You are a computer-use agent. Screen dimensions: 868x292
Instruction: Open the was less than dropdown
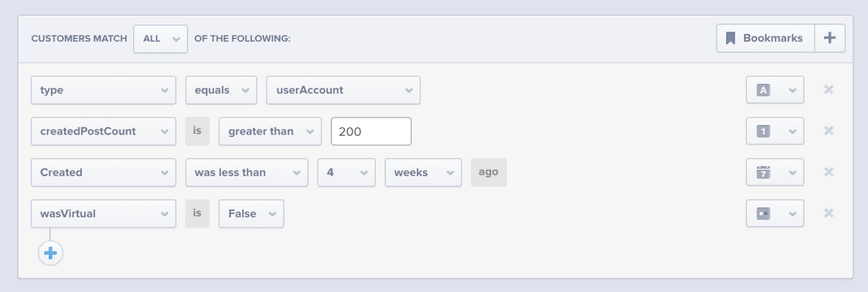click(247, 172)
